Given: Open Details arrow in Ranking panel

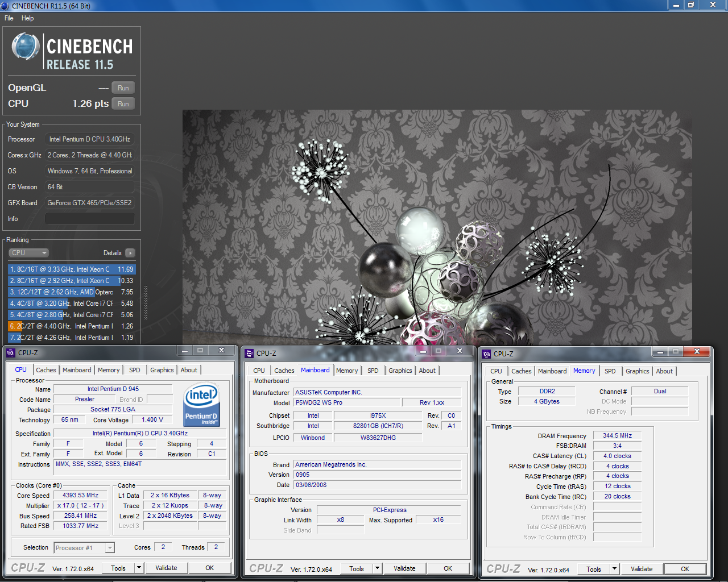Looking at the screenshot, I should point(130,253).
